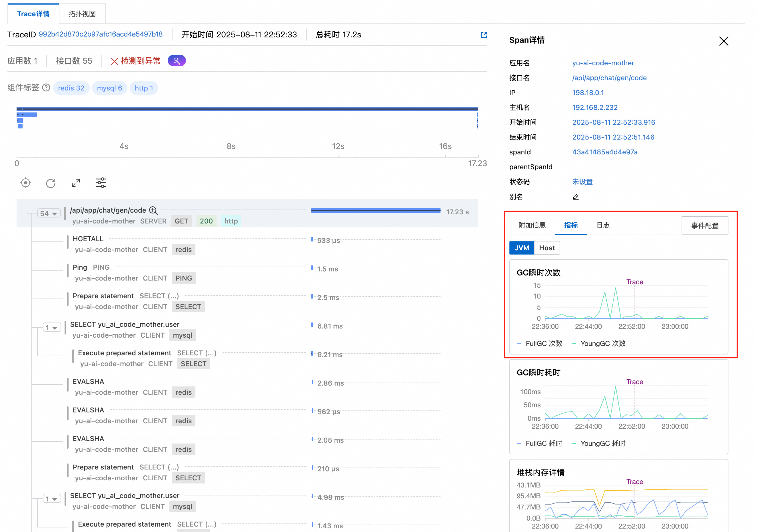Filter by the redis 32 tag

71,88
